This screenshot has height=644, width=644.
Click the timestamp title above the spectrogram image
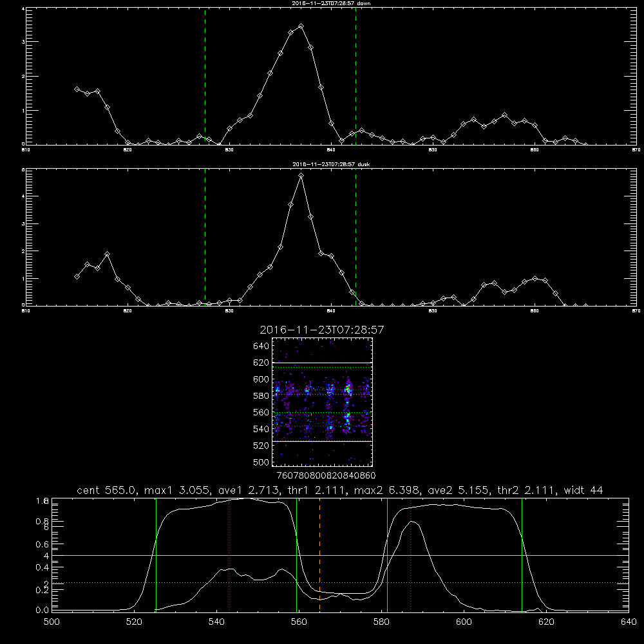click(x=322, y=330)
